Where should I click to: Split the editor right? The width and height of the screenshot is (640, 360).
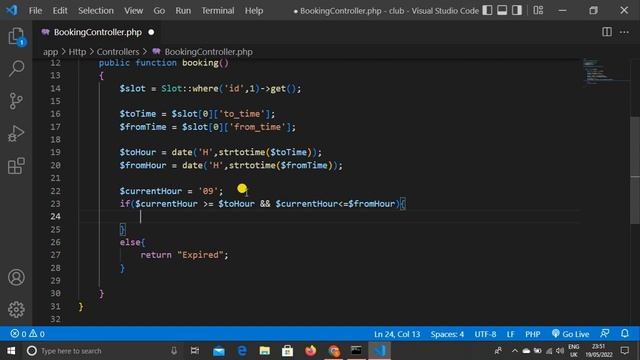point(607,32)
